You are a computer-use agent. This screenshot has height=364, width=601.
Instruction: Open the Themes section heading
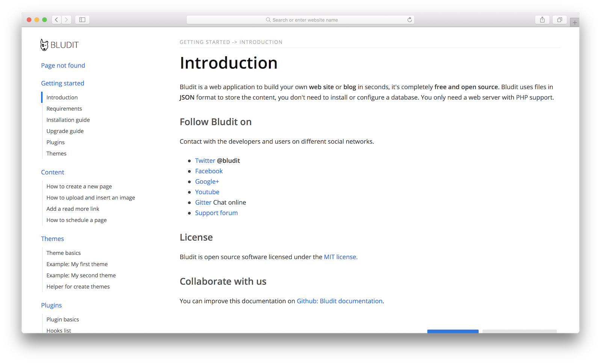tap(53, 239)
